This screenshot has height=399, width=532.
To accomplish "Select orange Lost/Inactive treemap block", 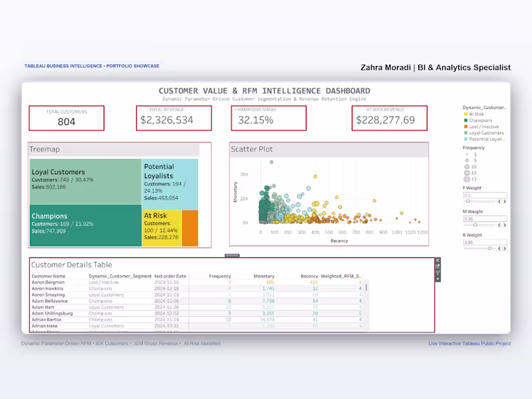I will 190,228.
